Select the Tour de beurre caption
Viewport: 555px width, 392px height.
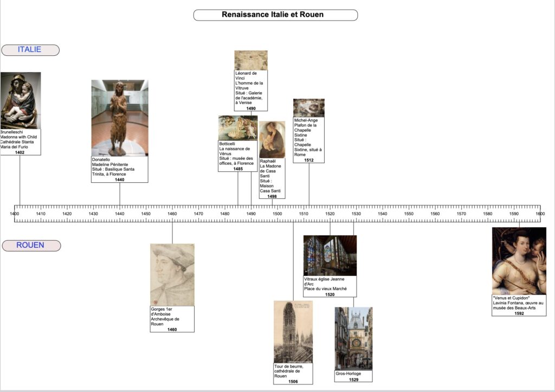coord(289,371)
